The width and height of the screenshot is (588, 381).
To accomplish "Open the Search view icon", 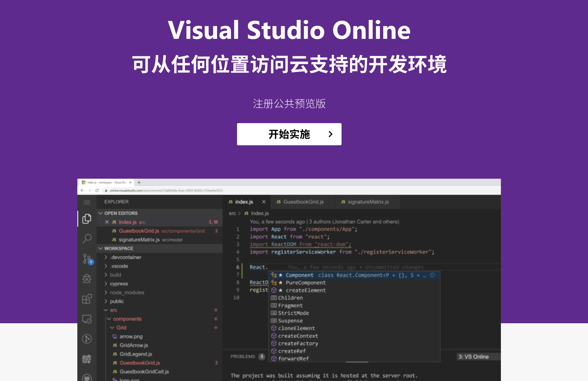I will pyautogui.click(x=87, y=239).
